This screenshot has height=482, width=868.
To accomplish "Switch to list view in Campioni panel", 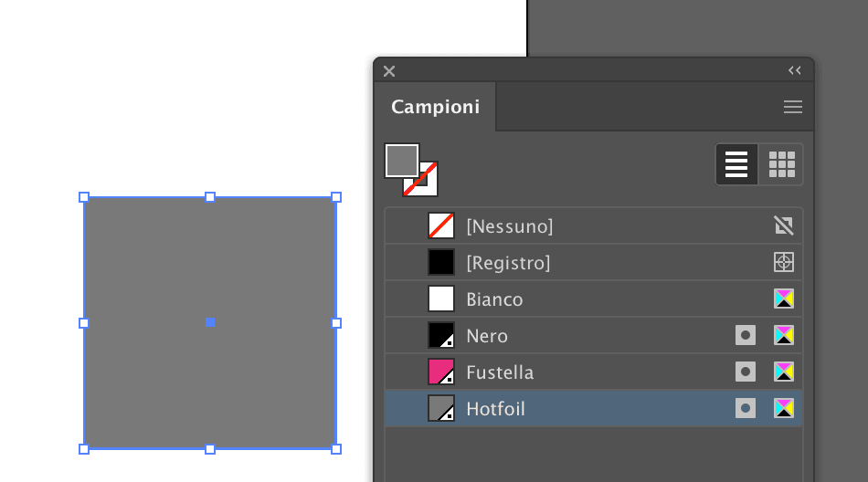I will (736, 164).
